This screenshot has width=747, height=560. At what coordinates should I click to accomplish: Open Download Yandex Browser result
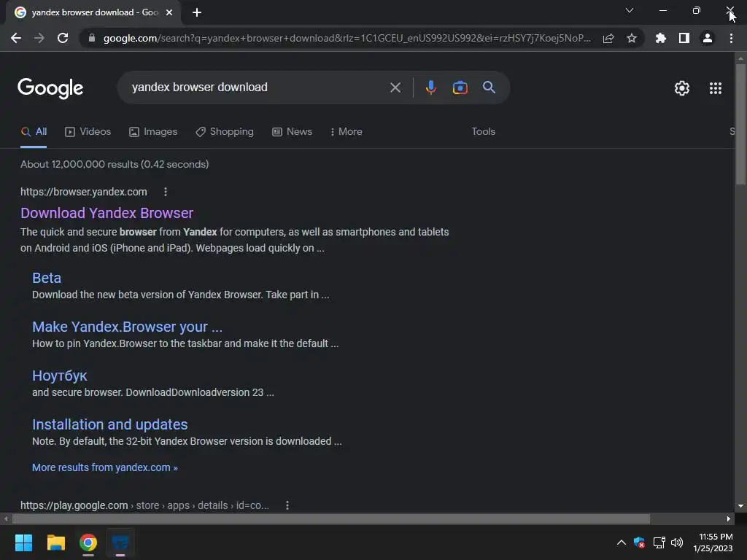(107, 213)
